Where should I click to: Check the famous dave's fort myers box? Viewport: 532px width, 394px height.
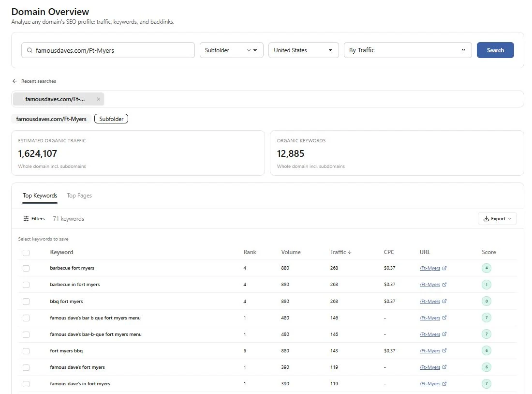[x=26, y=367]
